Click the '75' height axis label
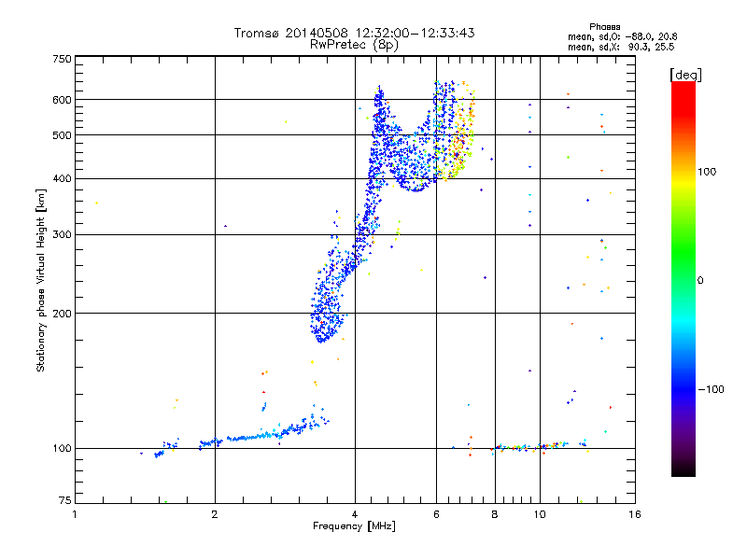Viewport: 747px width, 560px height. point(65,500)
